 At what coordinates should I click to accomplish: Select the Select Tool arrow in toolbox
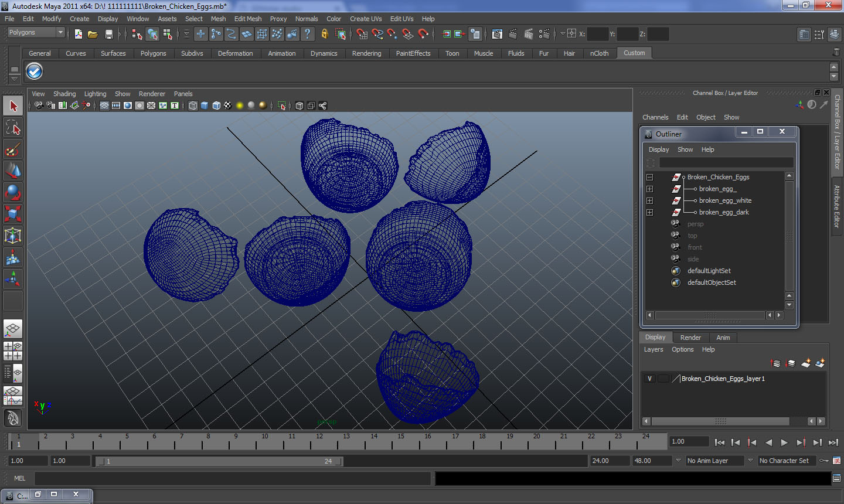click(x=13, y=106)
